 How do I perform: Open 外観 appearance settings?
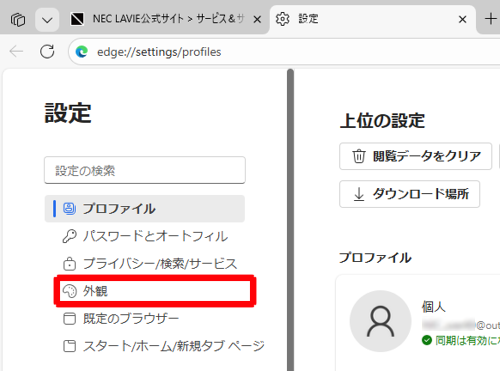[155, 291]
